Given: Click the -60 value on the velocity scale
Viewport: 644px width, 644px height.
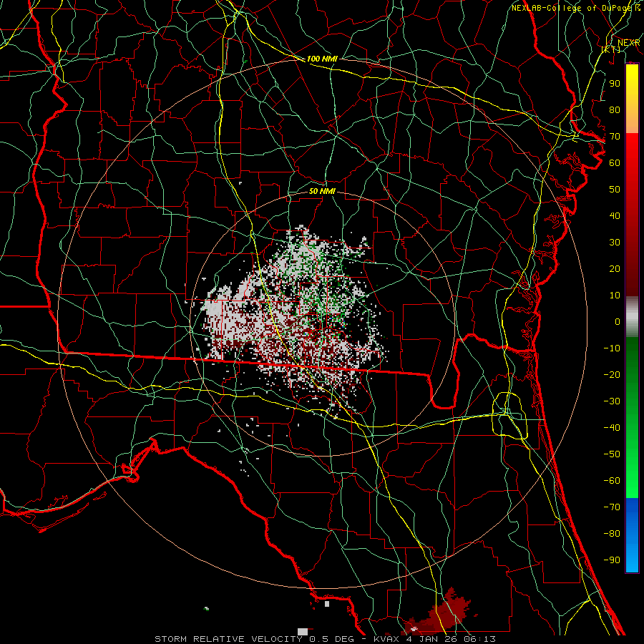Looking at the screenshot, I should pos(612,481).
